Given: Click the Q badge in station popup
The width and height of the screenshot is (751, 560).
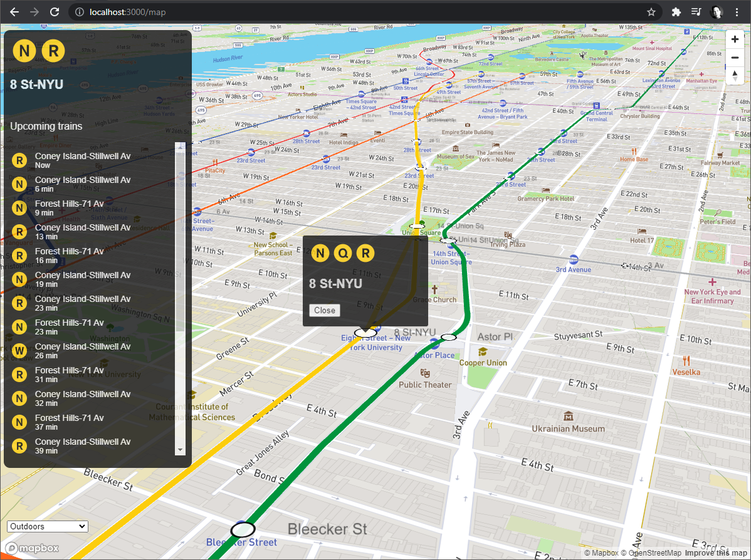Looking at the screenshot, I should coord(343,252).
